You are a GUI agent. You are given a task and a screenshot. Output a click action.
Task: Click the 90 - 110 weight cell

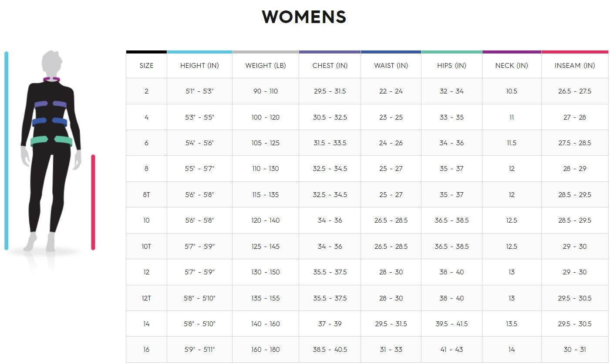(x=265, y=91)
